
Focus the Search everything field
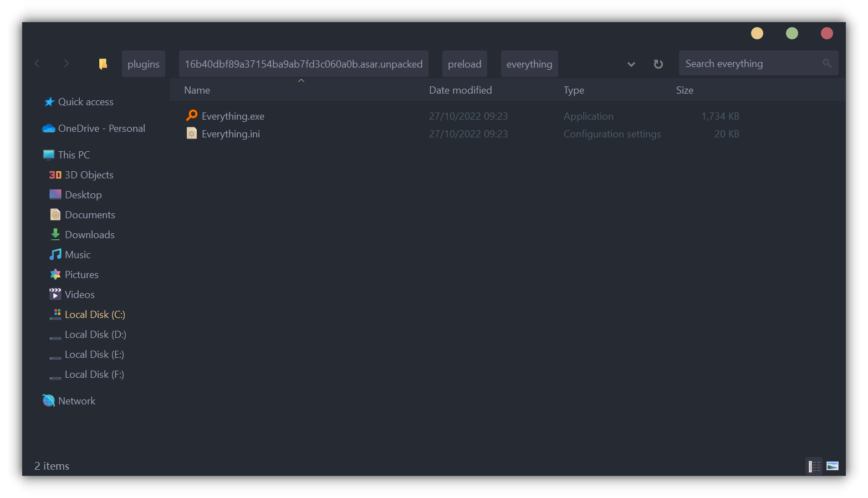click(758, 63)
